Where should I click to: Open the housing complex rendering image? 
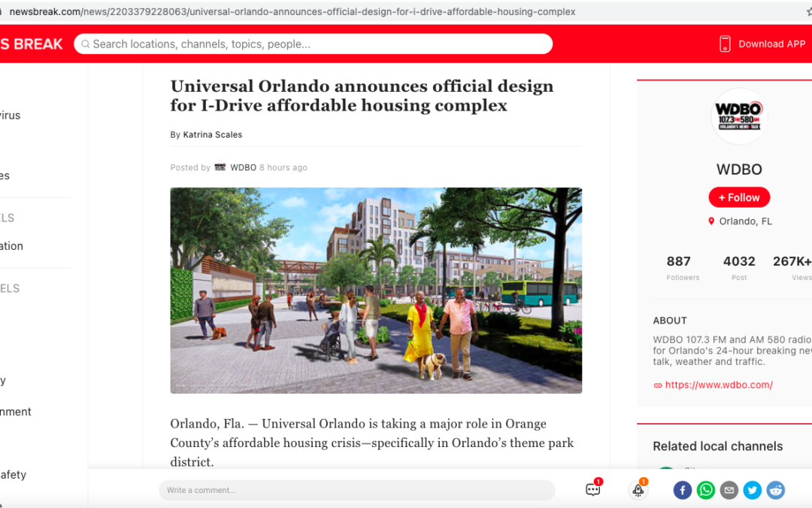click(x=376, y=291)
